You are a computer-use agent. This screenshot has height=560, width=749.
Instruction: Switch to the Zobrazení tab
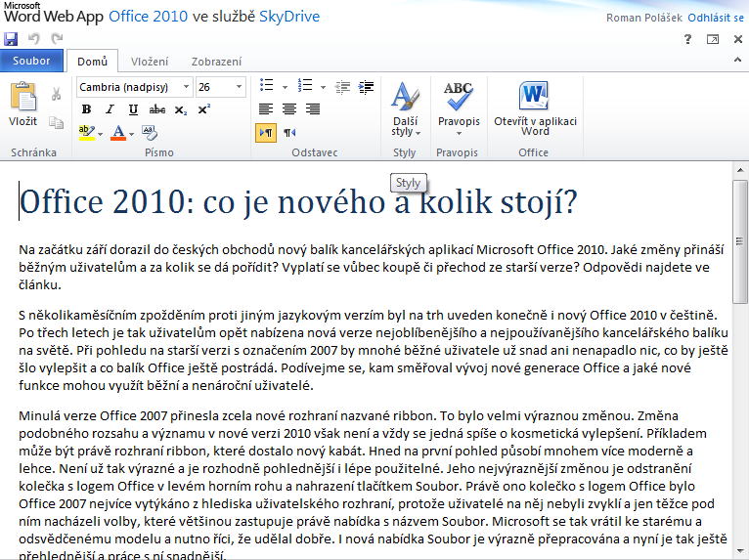216,62
